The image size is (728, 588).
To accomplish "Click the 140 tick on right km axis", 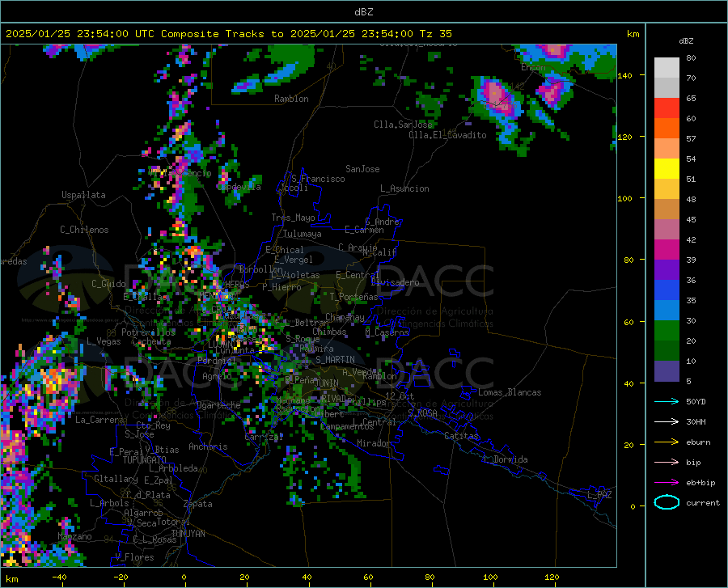I will 625,75.
